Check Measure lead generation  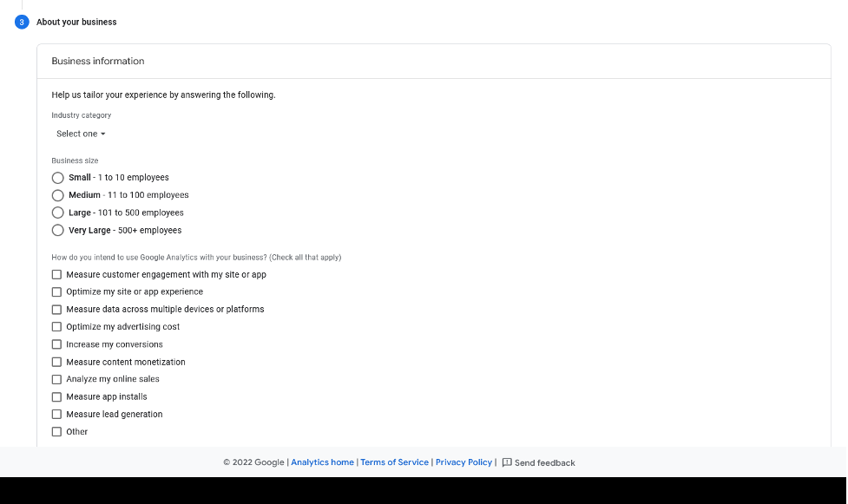coord(56,414)
